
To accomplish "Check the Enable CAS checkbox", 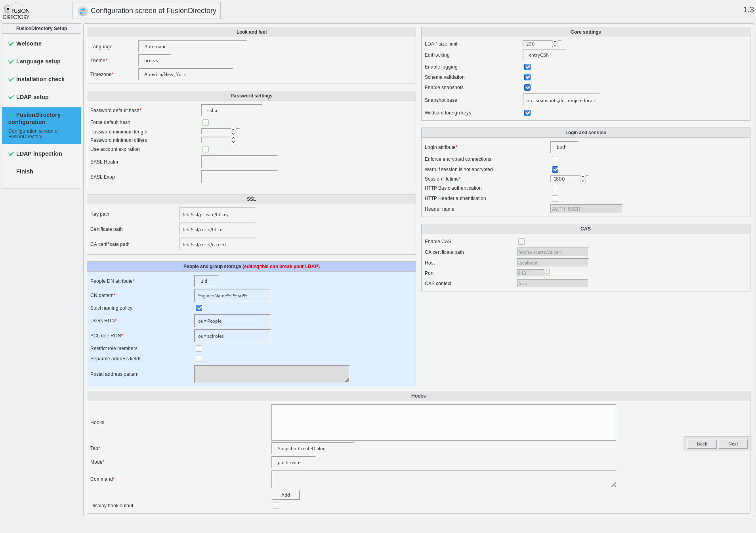I will click(521, 242).
